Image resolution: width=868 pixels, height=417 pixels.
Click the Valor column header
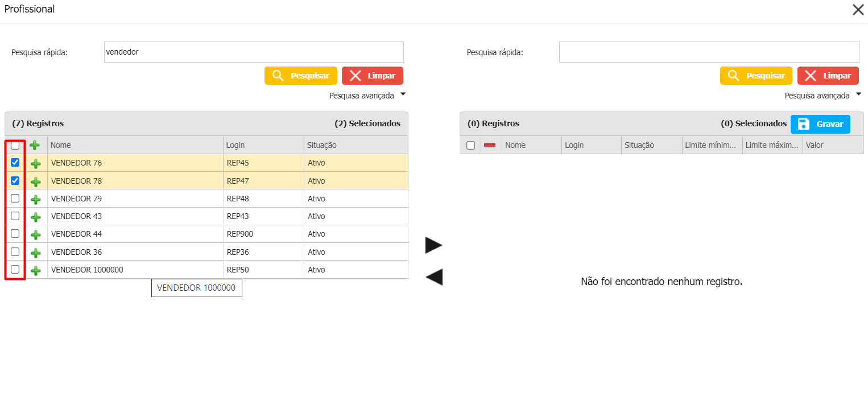point(833,145)
